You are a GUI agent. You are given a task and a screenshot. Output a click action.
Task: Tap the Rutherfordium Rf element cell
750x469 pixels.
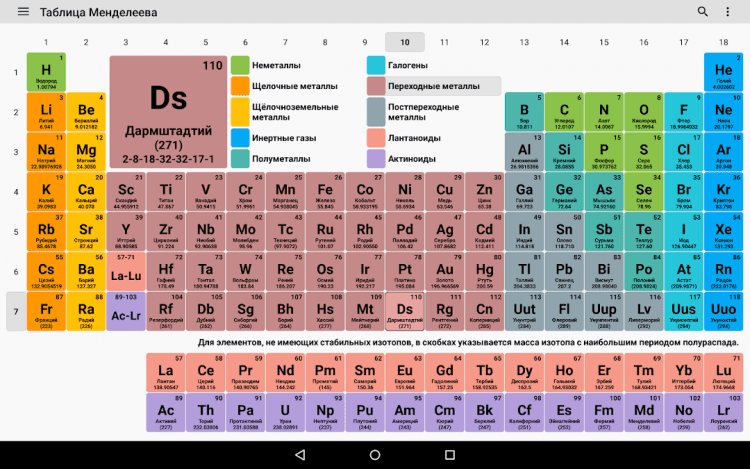click(x=165, y=312)
